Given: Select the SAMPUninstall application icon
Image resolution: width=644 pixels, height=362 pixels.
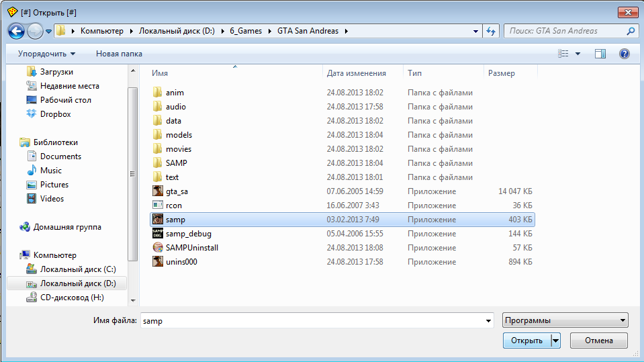Looking at the screenshot, I should (157, 248).
